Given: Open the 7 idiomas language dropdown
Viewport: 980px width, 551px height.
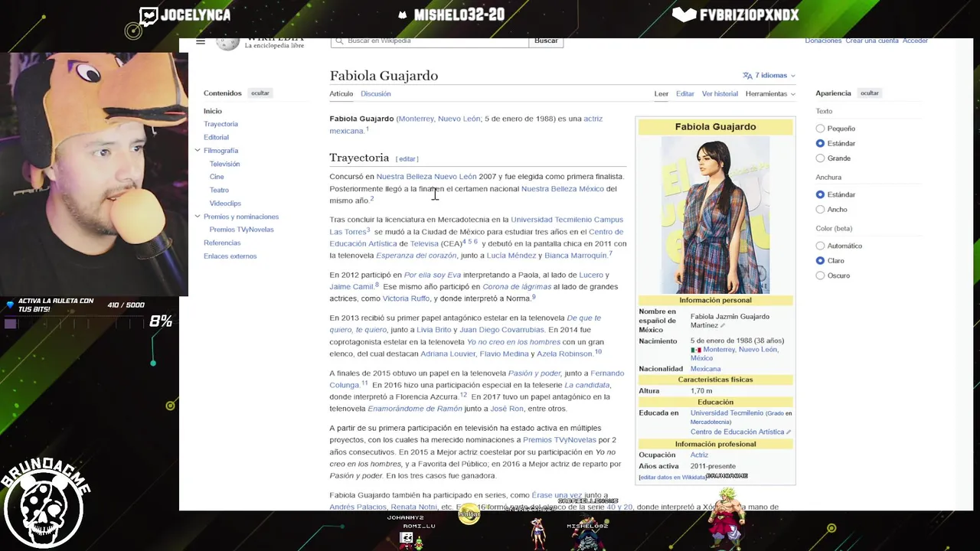Looking at the screenshot, I should (769, 76).
